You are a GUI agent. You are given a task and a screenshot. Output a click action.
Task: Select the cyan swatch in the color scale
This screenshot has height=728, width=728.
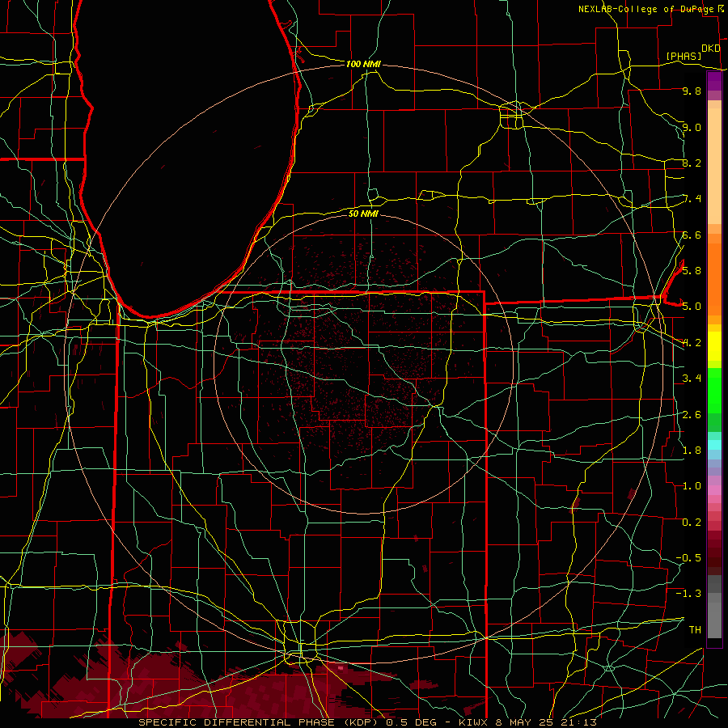coord(714,445)
